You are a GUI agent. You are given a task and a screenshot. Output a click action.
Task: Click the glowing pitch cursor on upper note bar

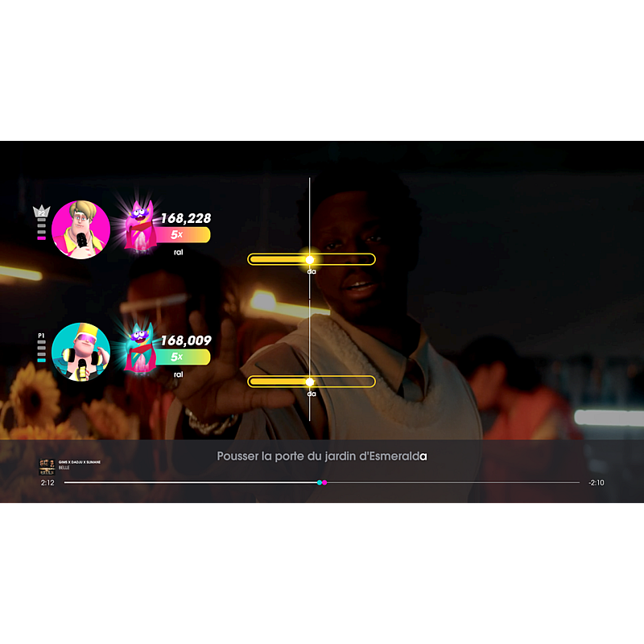point(310,259)
